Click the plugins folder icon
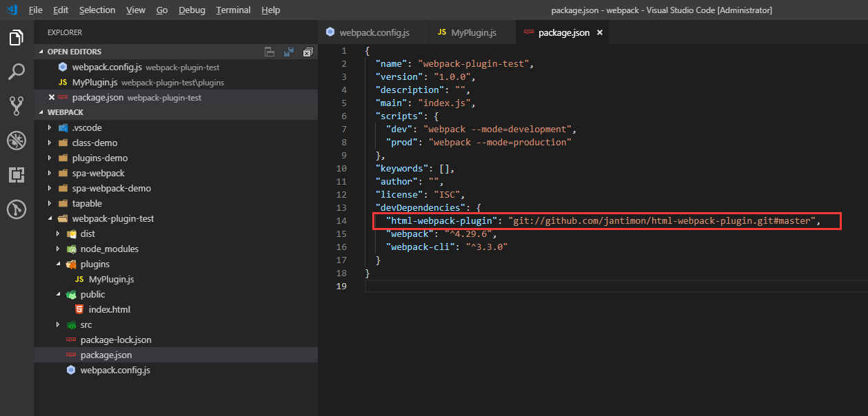868x416 pixels. (x=71, y=264)
